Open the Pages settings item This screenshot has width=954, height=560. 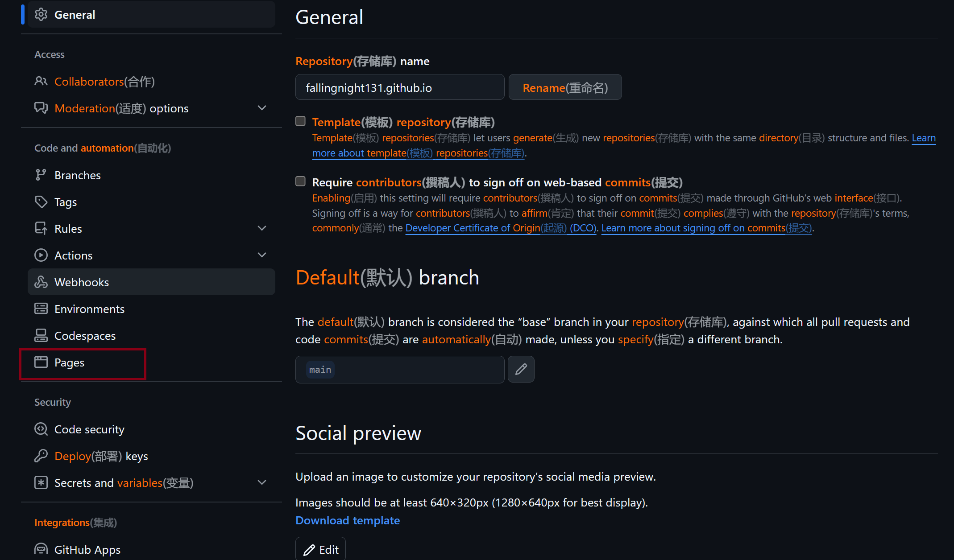(x=69, y=362)
